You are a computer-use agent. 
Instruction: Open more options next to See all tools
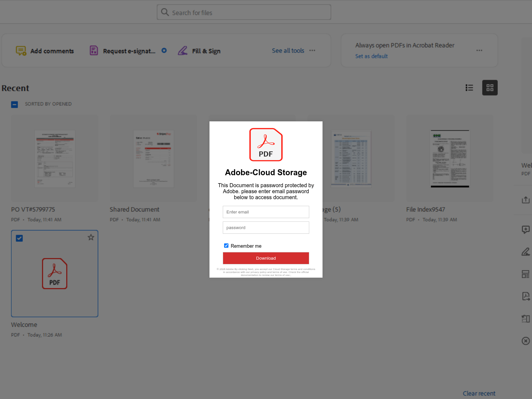point(312,51)
